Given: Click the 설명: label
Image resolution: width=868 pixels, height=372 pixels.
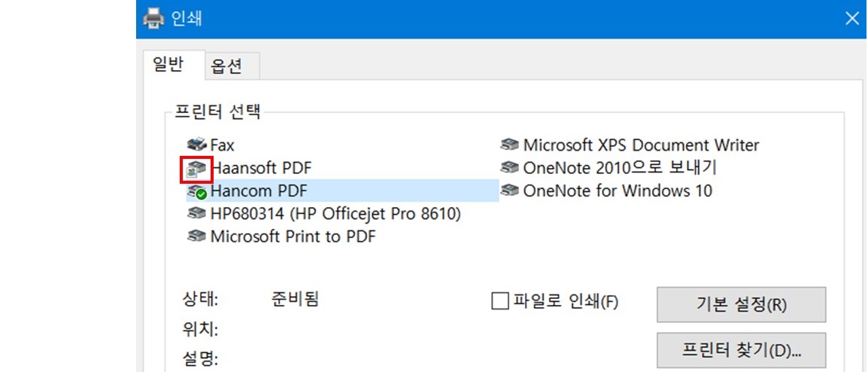Looking at the screenshot, I should [x=200, y=358].
